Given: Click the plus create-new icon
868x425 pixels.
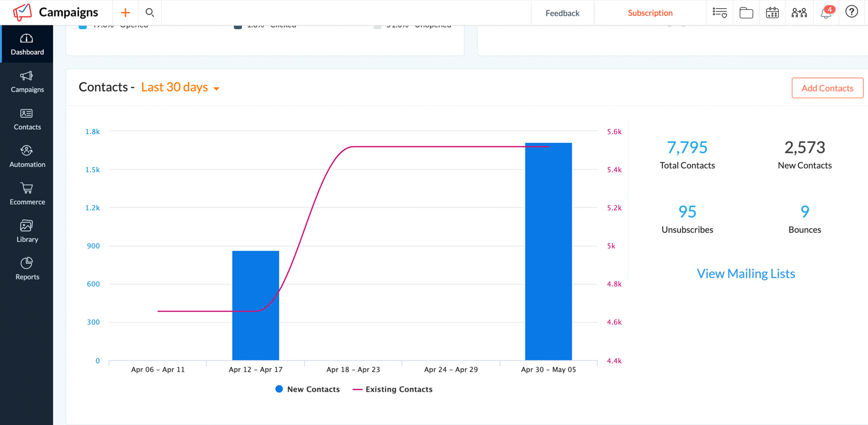Looking at the screenshot, I should [125, 13].
